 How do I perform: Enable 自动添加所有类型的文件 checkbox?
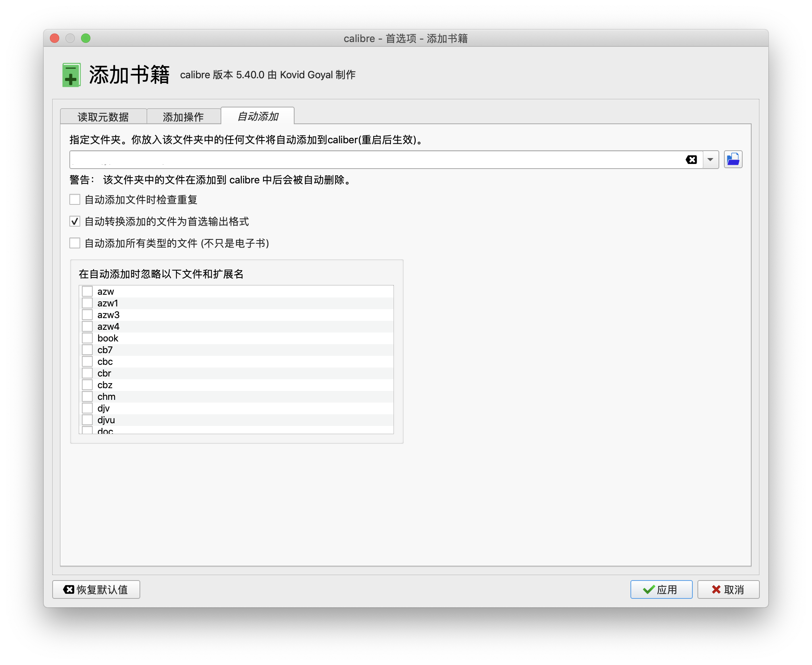tap(75, 243)
